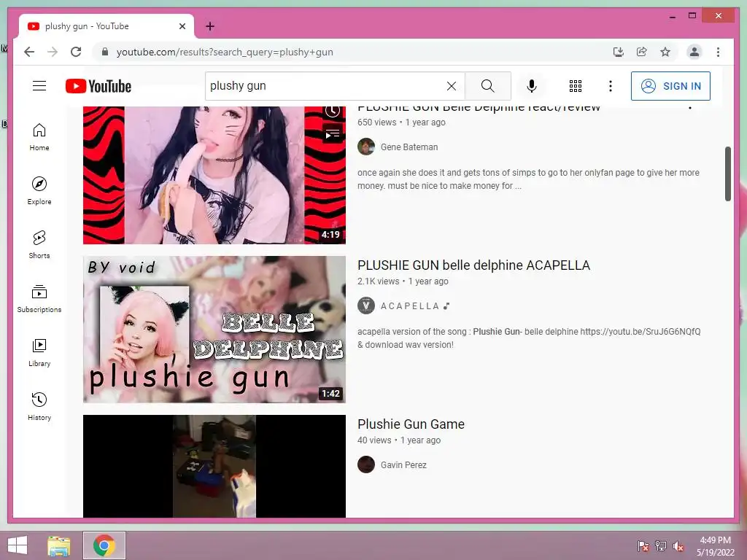This screenshot has width=747, height=560.
Task: Click the magnifier search button
Action: click(x=487, y=86)
